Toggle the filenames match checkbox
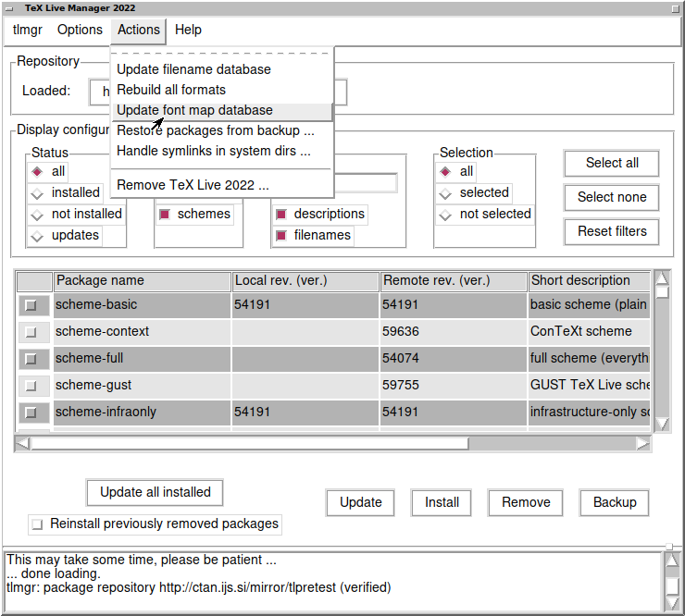The height and width of the screenshot is (616, 685). 281,236
